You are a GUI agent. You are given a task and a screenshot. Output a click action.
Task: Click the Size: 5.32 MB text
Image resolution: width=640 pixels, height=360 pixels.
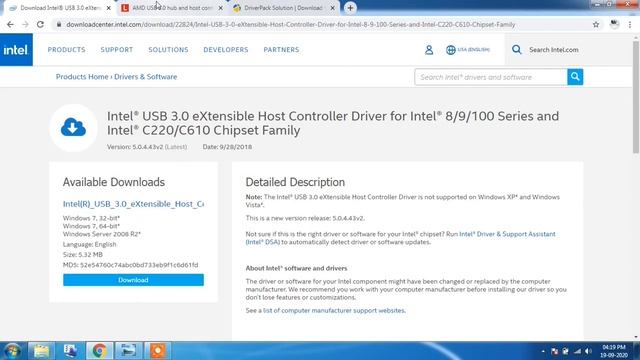83,255
